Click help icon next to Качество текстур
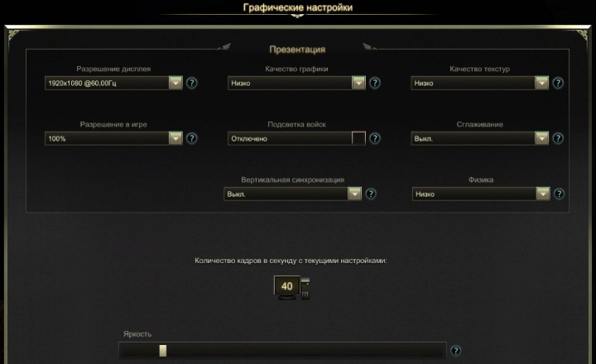The width and height of the screenshot is (596, 364). point(558,83)
